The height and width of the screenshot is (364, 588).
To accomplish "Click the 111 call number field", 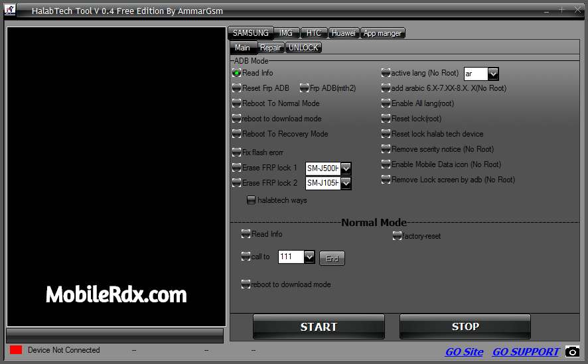I will (291, 257).
